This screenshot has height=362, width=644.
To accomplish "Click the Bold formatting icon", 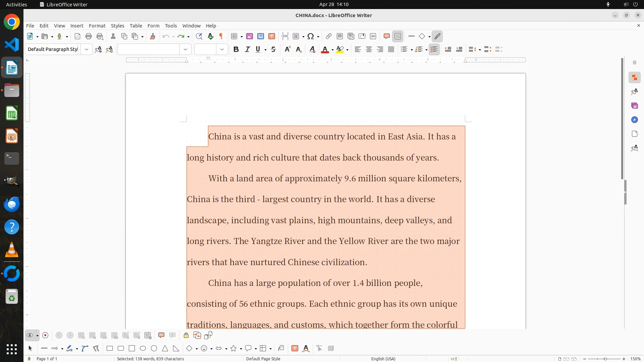I will pyautogui.click(x=236, y=50).
